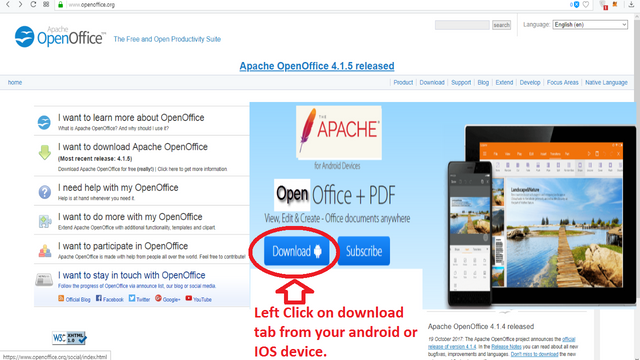Click the green download arrow icon
The height and width of the screenshot is (360, 640).
pyautogui.click(x=44, y=152)
